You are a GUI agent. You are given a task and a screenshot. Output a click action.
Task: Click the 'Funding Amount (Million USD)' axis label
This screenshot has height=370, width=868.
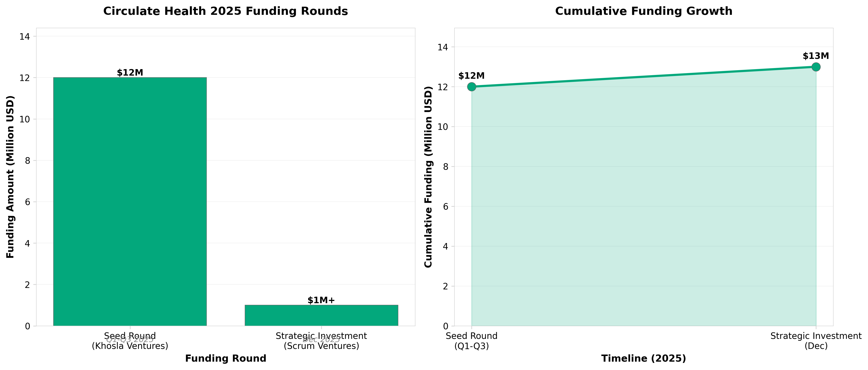click(x=10, y=177)
